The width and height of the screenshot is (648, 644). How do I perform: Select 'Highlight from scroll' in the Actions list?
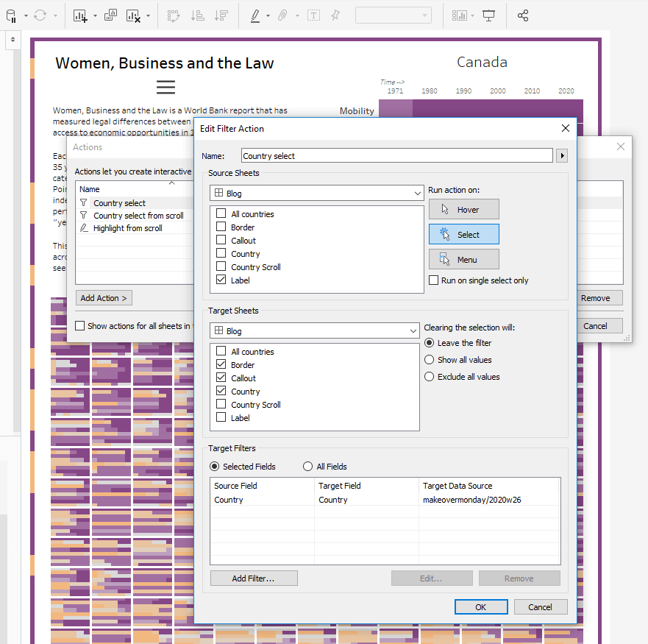pyautogui.click(x=127, y=228)
